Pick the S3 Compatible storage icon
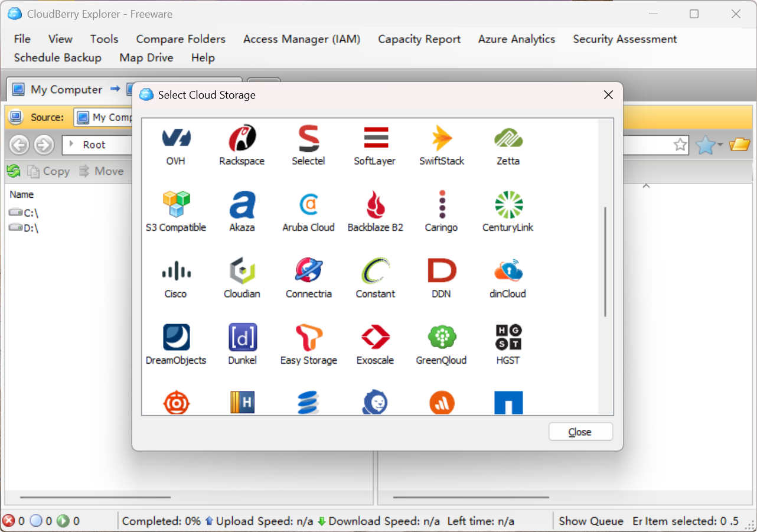Screen dimensions: 757x532 pos(176,205)
